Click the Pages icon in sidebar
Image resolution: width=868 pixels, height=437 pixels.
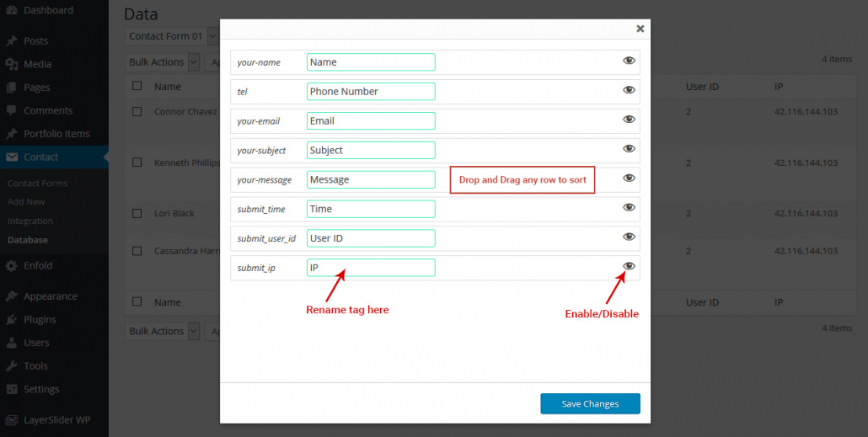point(12,88)
